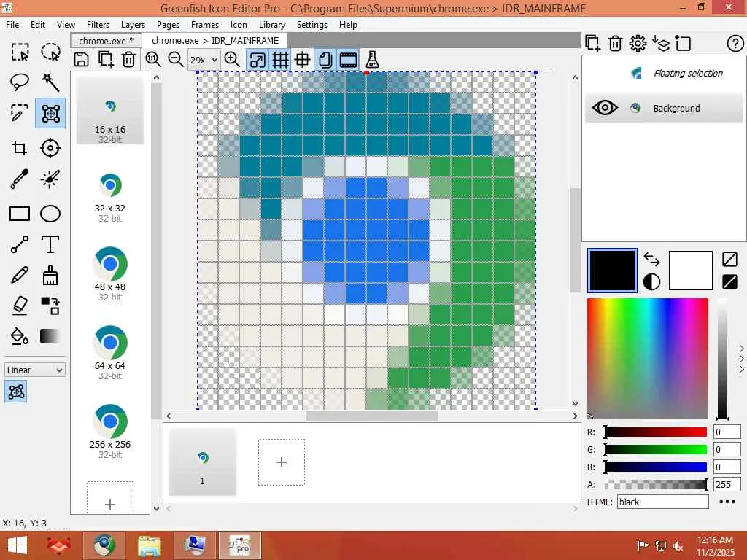Screen dimensions: 747x560
Task: Select the black foreground color swatch
Action: tap(612, 270)
